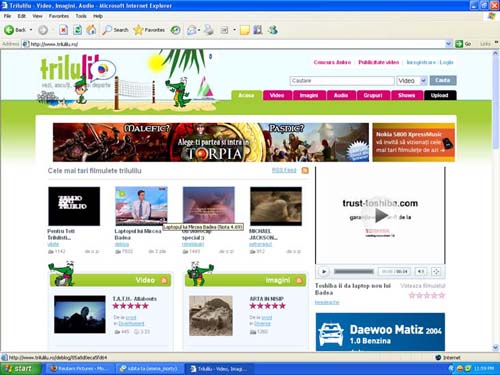Open the MICHAEL JACKSON video thumbnail
The image size is (500, 375).
(276, 206)
